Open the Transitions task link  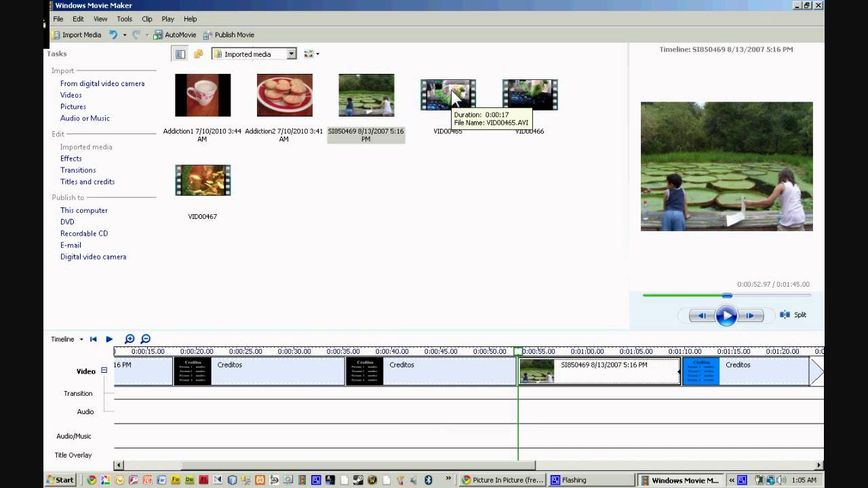78,170
